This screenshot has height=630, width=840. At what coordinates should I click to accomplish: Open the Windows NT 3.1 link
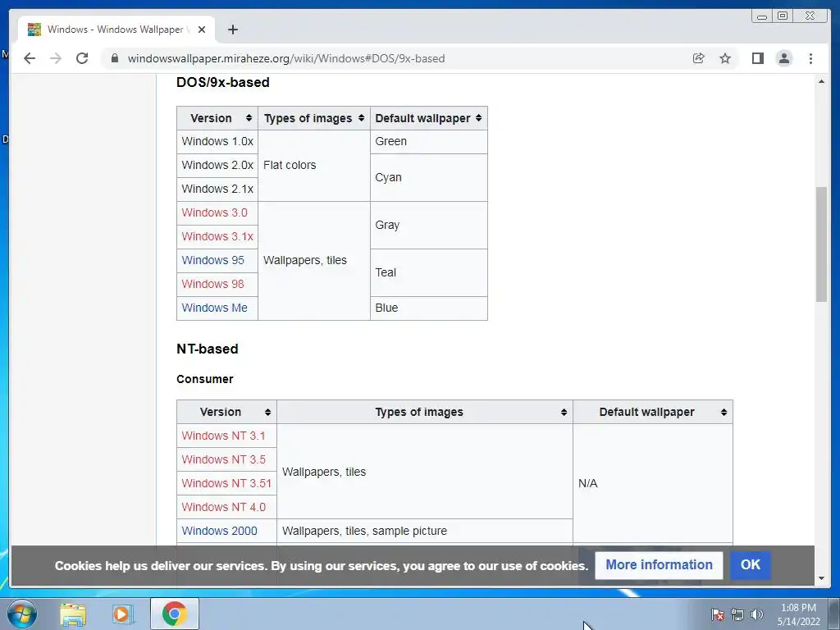pos(223,436)
